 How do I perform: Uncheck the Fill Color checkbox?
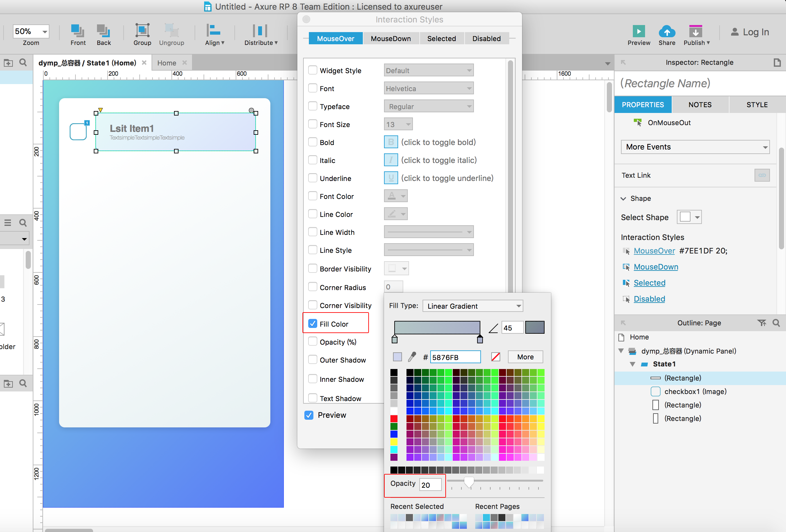313,323
